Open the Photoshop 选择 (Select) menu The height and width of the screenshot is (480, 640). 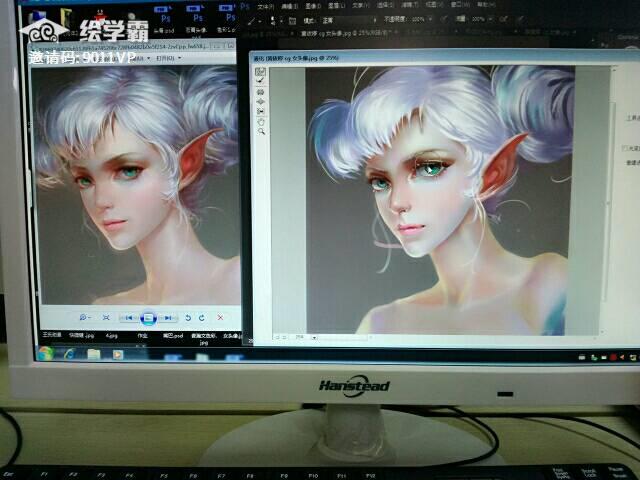click(384, 5)
